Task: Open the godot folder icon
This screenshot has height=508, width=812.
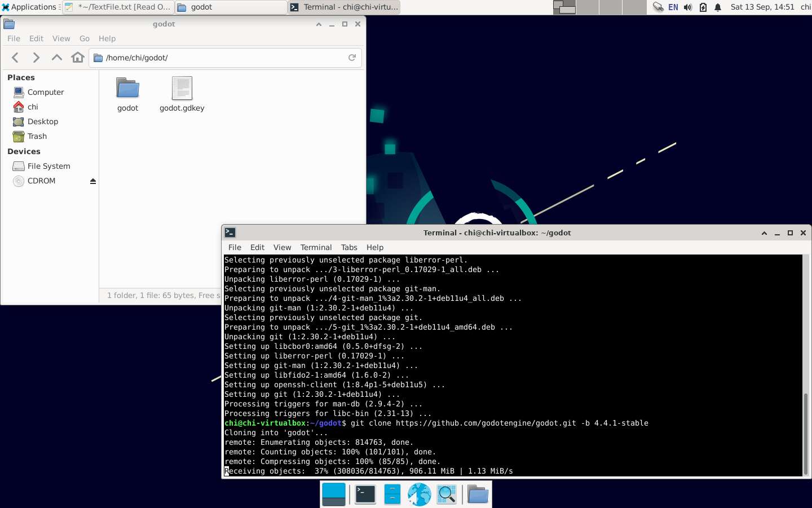Action: [127, 94]
